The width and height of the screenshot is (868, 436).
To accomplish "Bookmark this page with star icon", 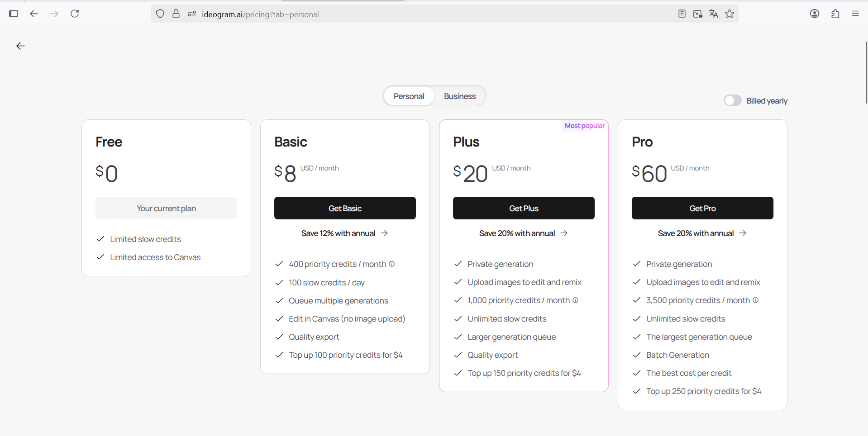I will coord(730,14).
